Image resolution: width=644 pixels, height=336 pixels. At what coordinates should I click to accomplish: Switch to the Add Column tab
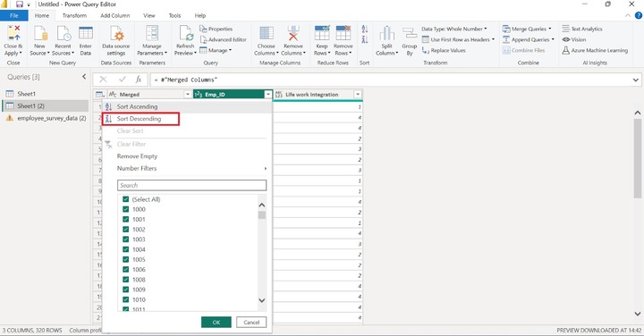click(115, 15)
